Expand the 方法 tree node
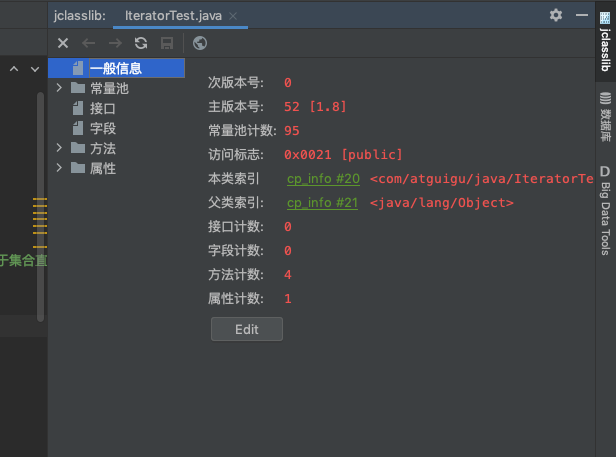616x457 pixels. [59, 148]
